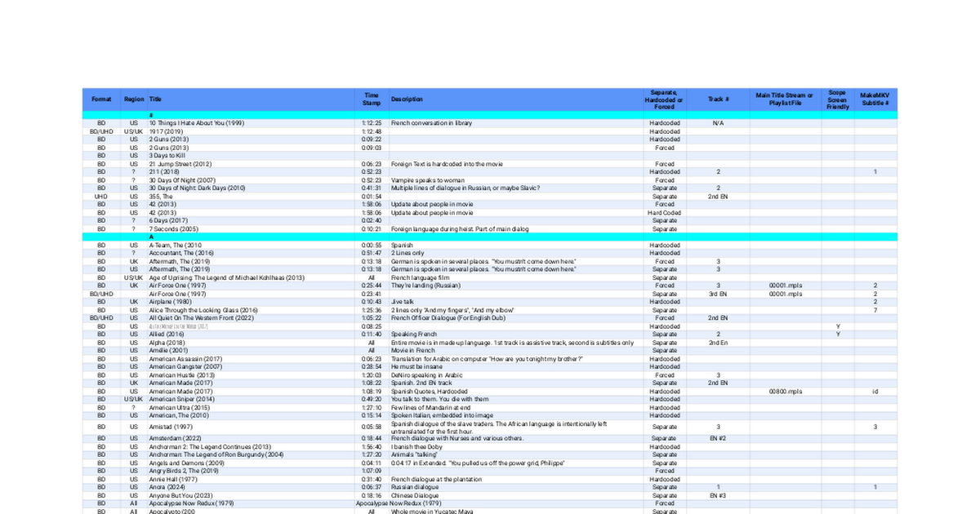The image size is (980, 514).
Task: Click the 'Time Stamp' column header
Action: [x=372, y=100]
